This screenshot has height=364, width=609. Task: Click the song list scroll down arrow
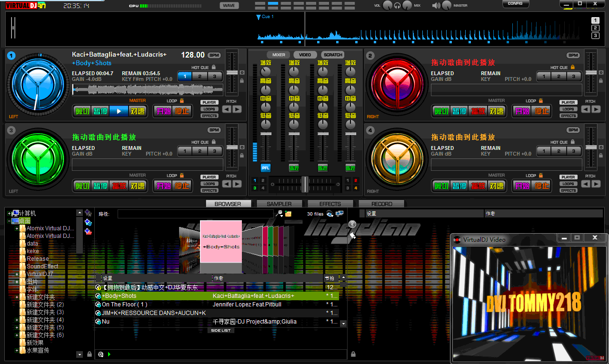(x=343, y=324)
